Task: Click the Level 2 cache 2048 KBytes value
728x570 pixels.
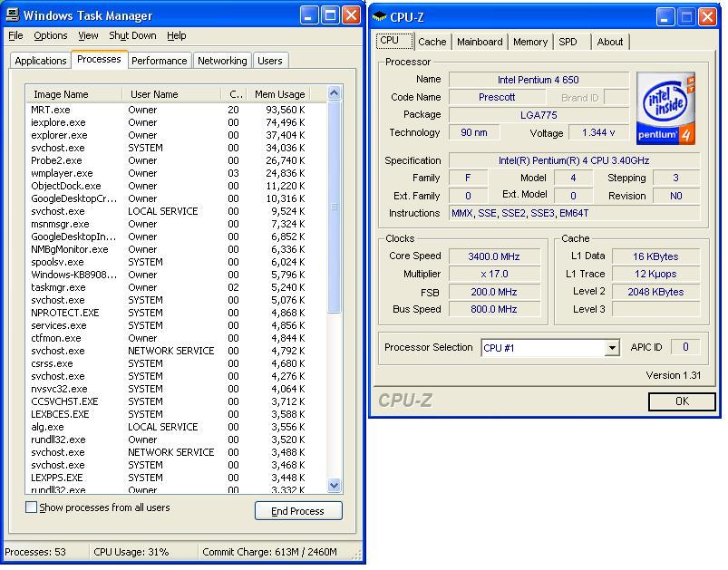Action: pos(655,292)
